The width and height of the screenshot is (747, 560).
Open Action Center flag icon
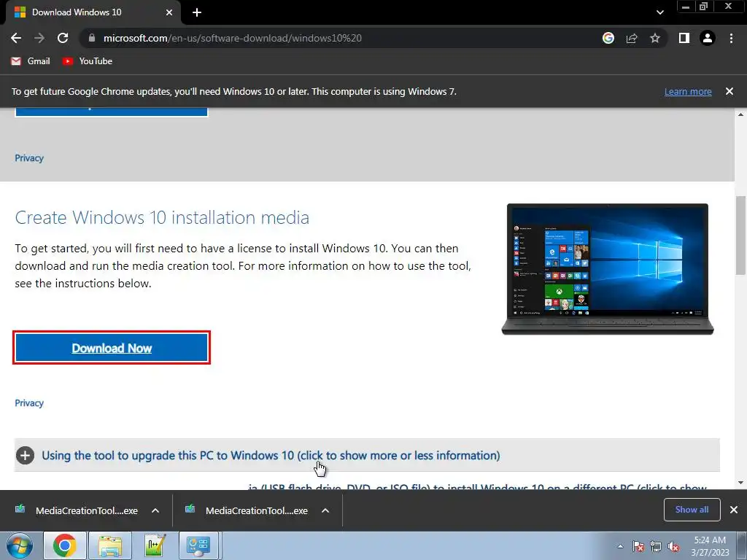(638, 546)
